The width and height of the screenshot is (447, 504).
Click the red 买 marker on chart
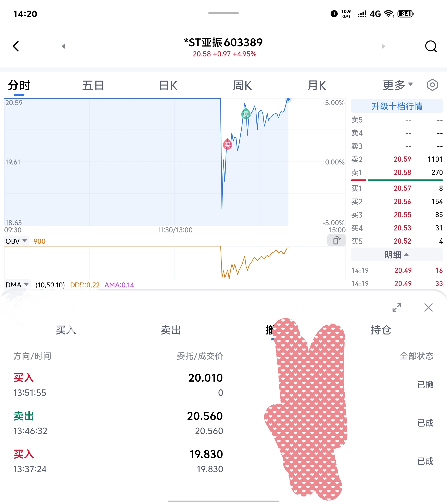coord(227,144)
